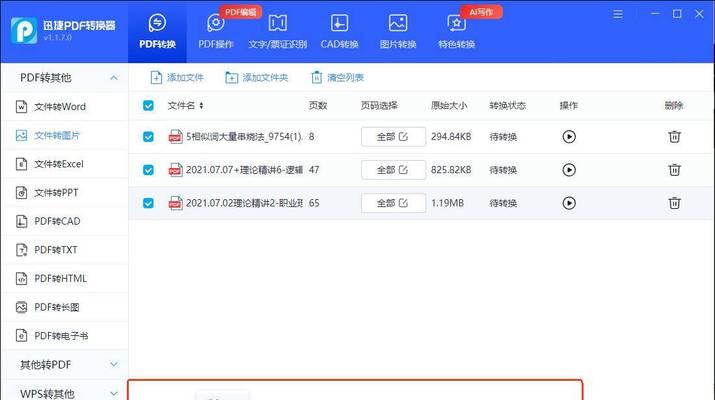Click the 原始大小 column header
This screenshot has height=400, width=715.
click(449, 106)
